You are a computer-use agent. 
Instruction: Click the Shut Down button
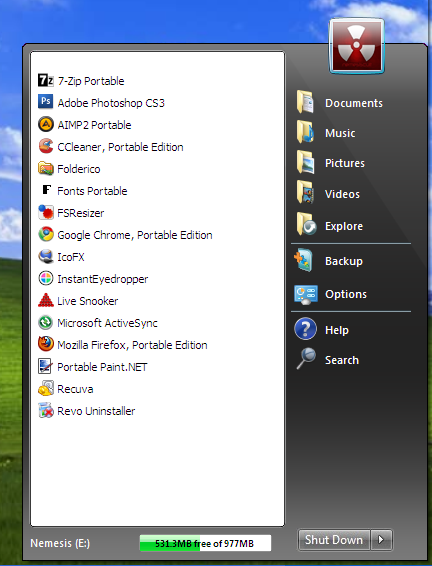point(333,540)
